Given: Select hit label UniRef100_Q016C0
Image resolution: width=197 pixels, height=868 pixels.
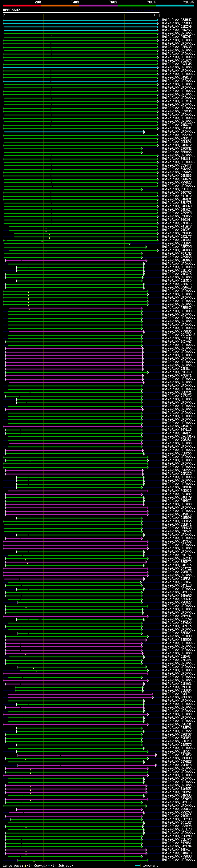Looking at the screenshot, I should pos(177,61).
